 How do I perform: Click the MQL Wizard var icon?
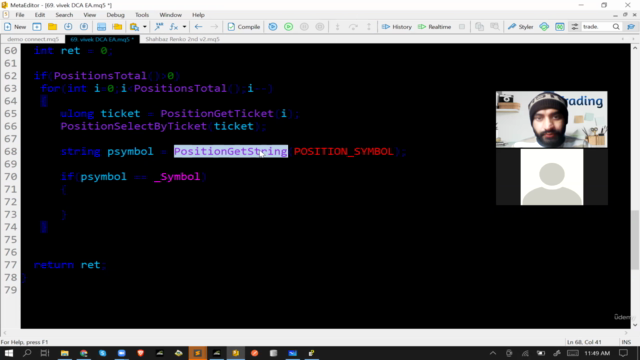(x=159, y=27)
